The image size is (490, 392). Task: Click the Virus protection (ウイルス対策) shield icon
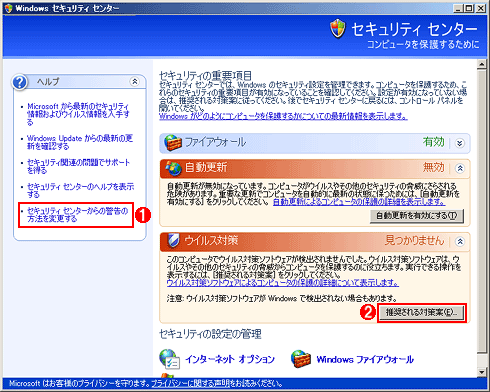tap(173, 240)
